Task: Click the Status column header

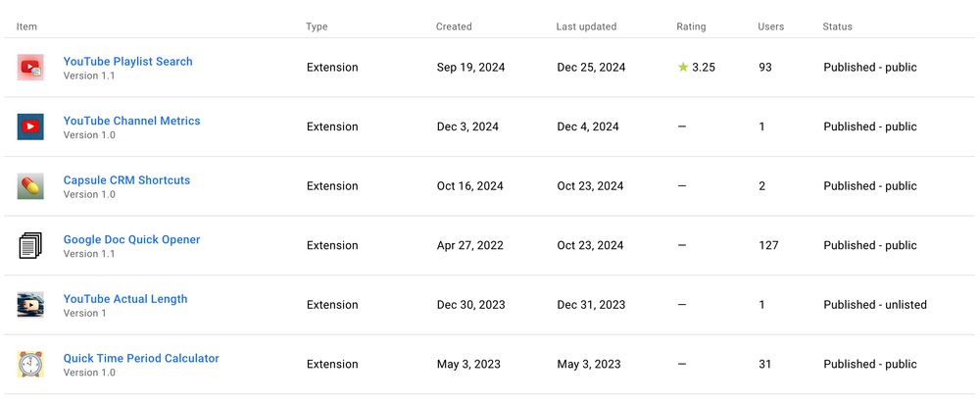Action: point(838,26)
